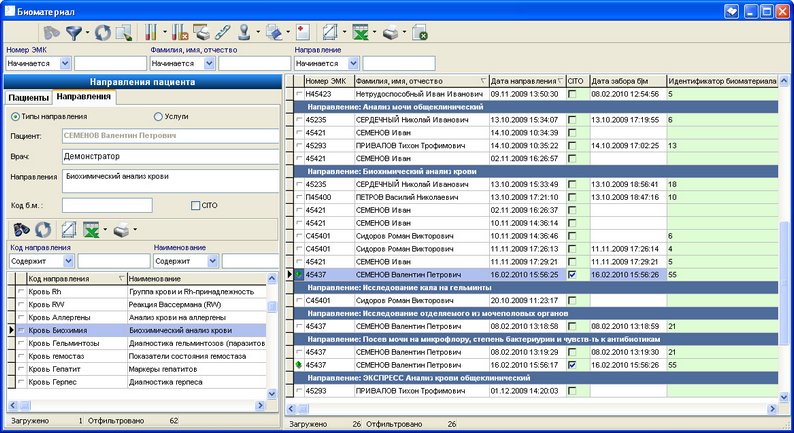Open dropdown arrow beside top toolbar printer icon
794x433 pixels.
(404, 33)
